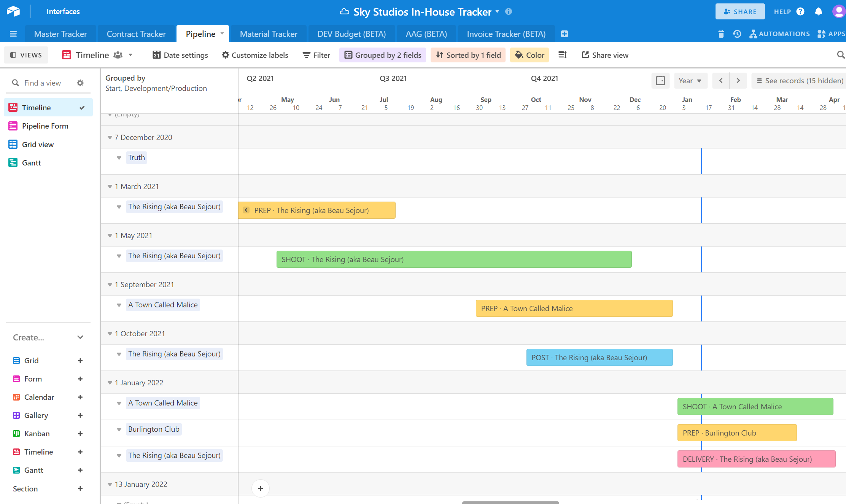Click the fit-to-screen square icon
The image size is (846, 504).
[660, 81]
